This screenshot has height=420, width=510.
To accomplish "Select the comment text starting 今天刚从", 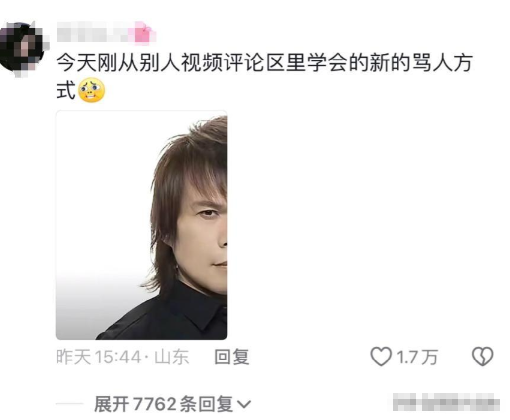I will point(264,76).
